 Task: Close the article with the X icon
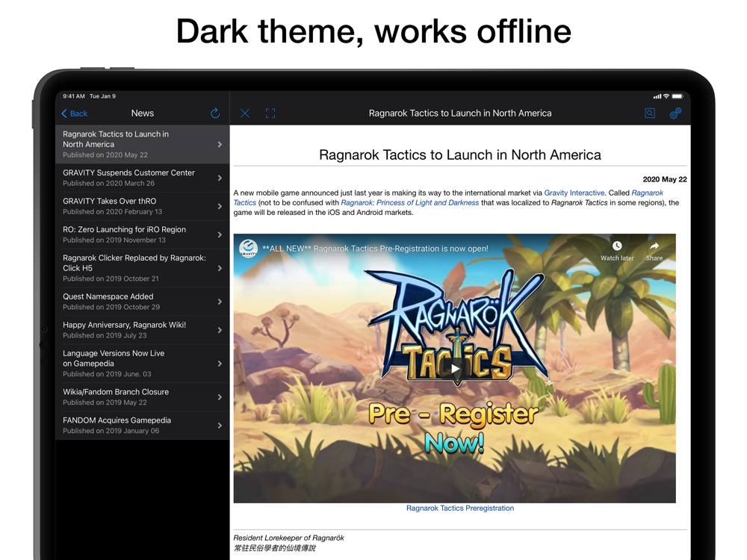pos(245,113)
